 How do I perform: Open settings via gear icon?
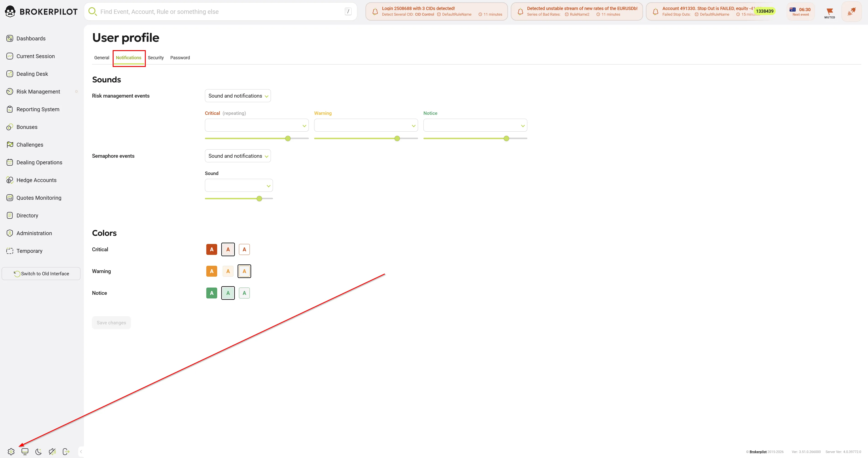click(11, 452)
